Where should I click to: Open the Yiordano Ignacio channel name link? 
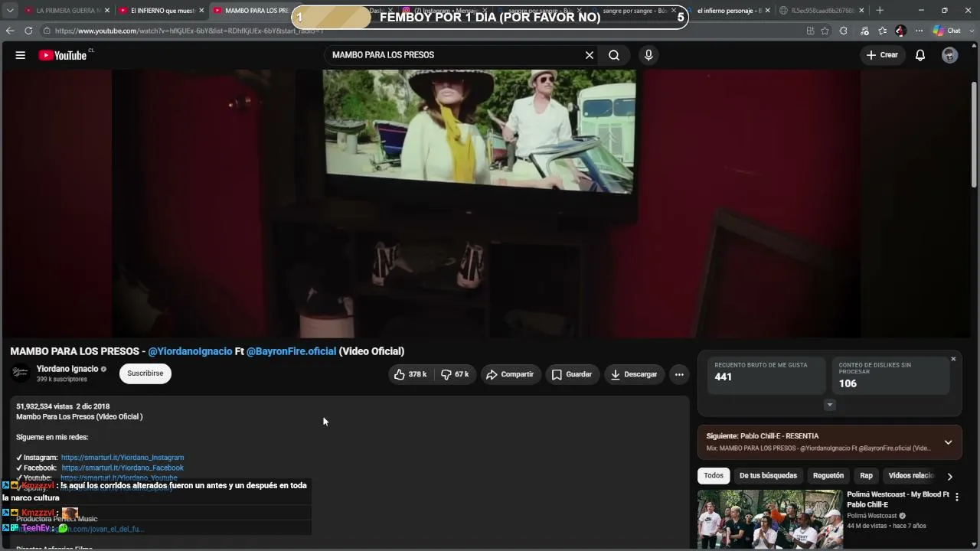click(x=67, y=369)
